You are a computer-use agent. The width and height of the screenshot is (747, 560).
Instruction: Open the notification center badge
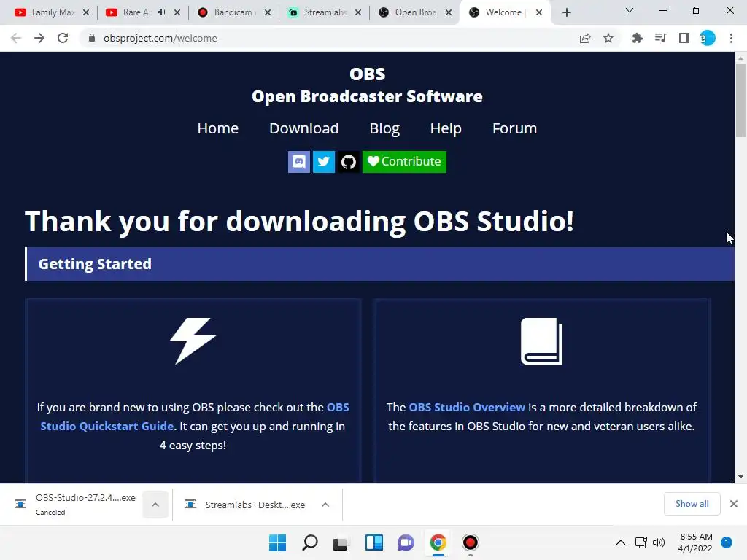pyautogui.click(x=727, y=542)
